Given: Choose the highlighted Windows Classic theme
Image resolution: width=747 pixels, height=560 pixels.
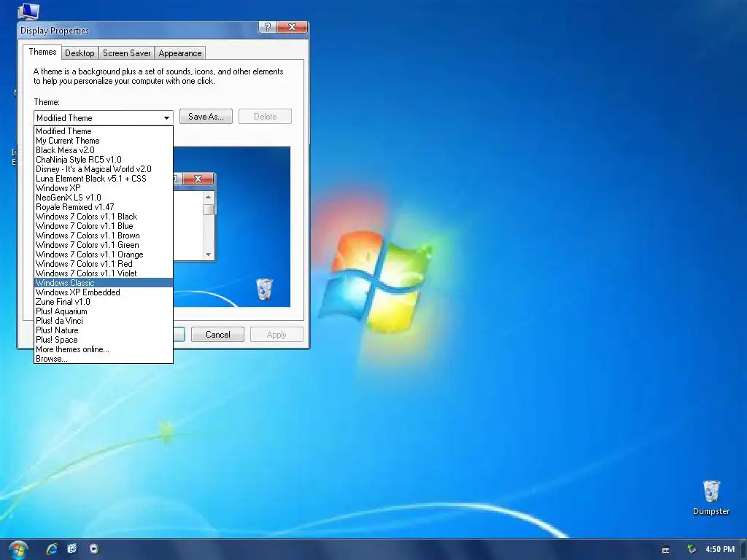Looking at the screenshot, I should click(x=104, y=283).
